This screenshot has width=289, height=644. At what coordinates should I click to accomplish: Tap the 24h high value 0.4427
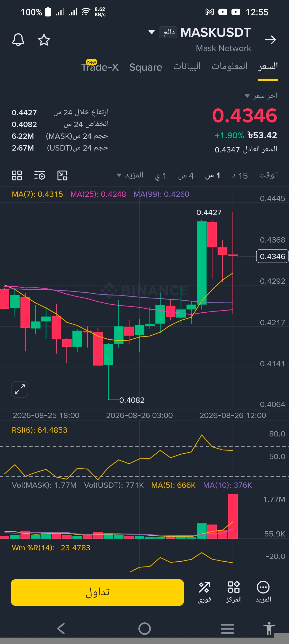(24, 113)
